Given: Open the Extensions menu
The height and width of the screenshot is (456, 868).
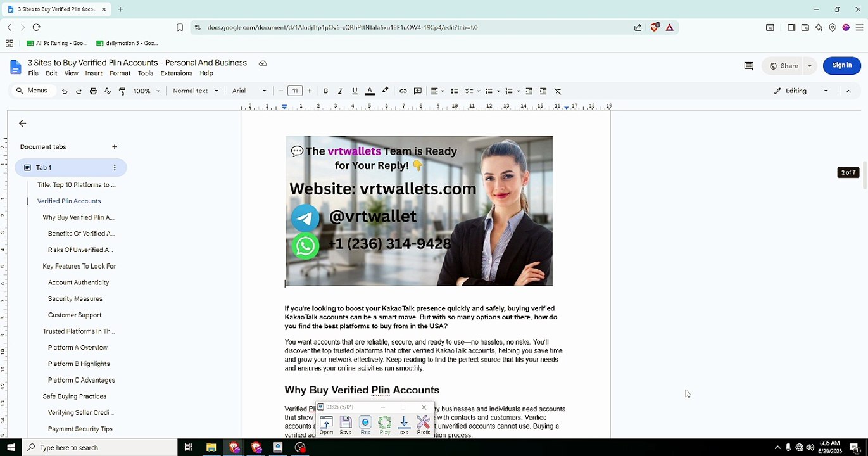Looking at the screenshot, I should 177,73.
